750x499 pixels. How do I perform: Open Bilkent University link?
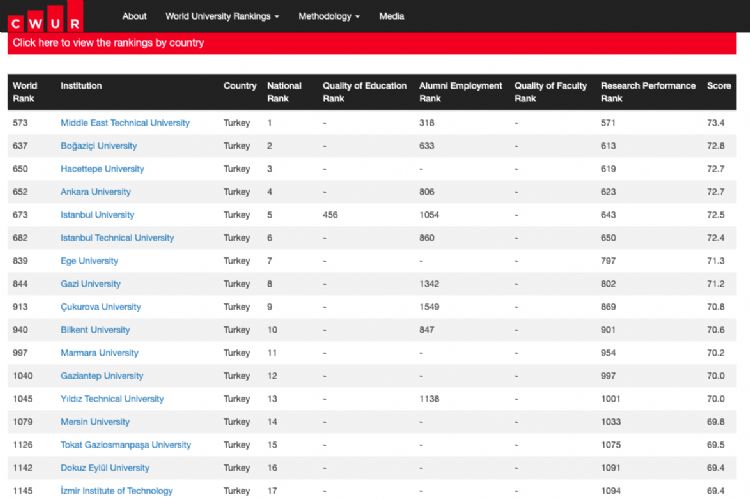tap(95, 330)
